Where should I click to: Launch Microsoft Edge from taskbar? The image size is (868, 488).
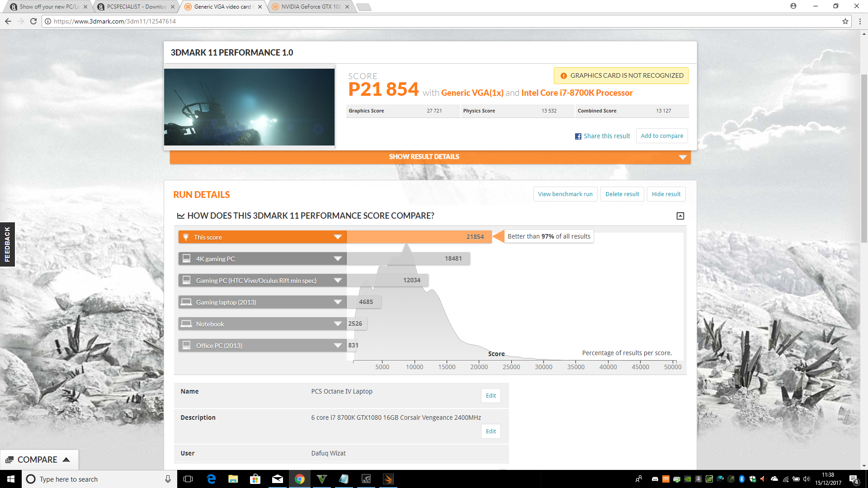coord(211,479)
